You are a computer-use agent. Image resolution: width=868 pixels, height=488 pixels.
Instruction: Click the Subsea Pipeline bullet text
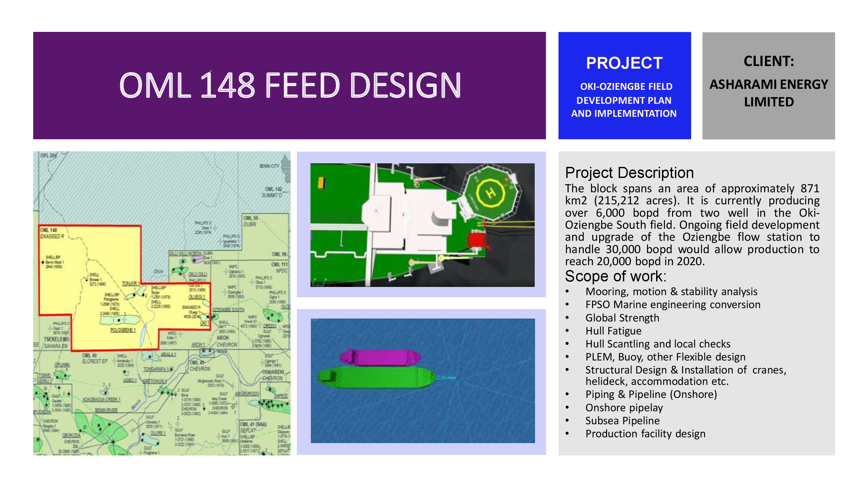[622, 421]
